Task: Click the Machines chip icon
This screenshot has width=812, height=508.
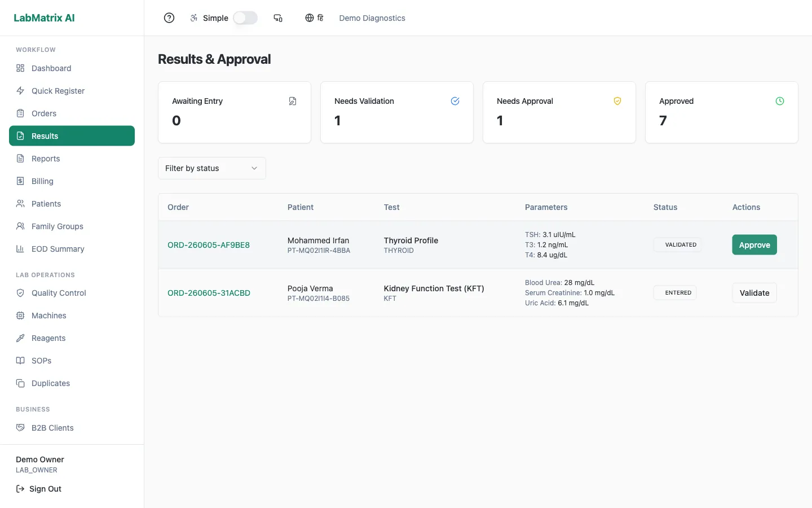Action: coord(20,316)
